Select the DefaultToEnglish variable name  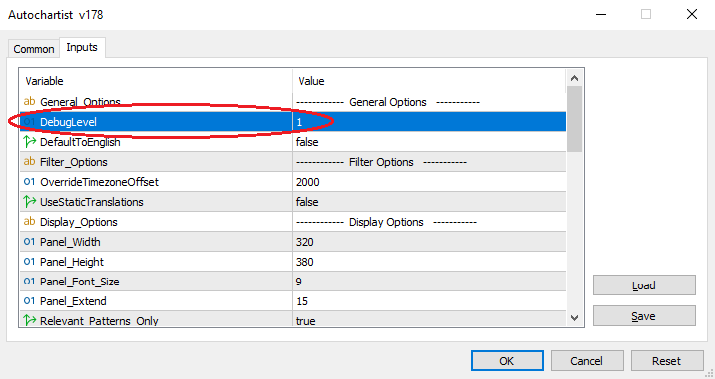click(80, 142)
